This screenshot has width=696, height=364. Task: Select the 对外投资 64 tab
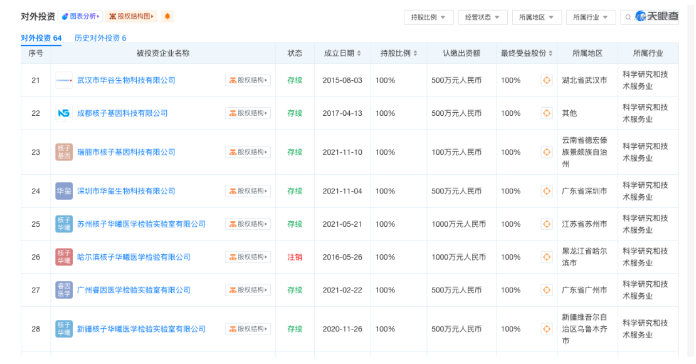click(41, 38)
